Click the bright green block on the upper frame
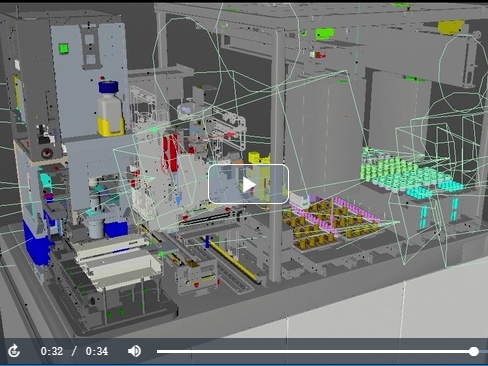 tap(324, 34)
